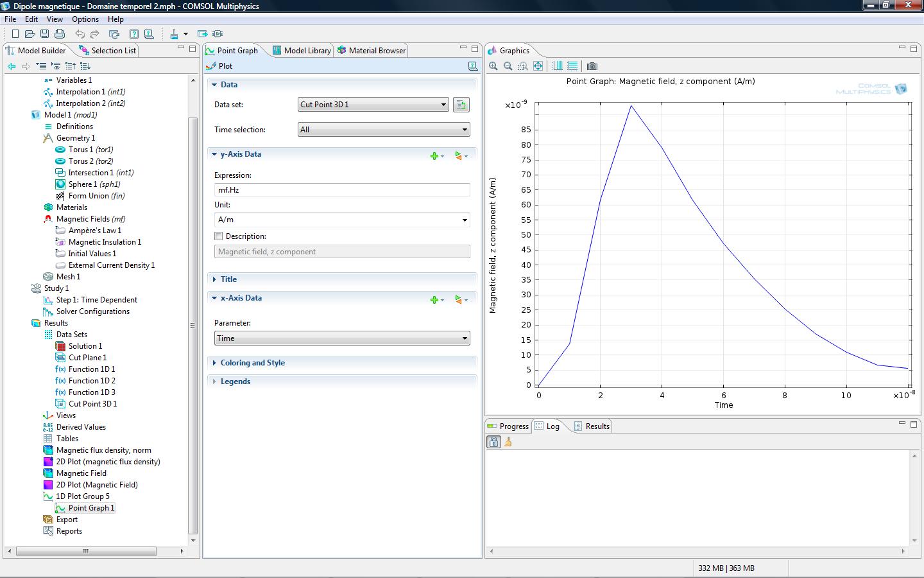Open the x-axis Parameter dropdown
Screen dimensions: 924x578
[x=342, y=338]
